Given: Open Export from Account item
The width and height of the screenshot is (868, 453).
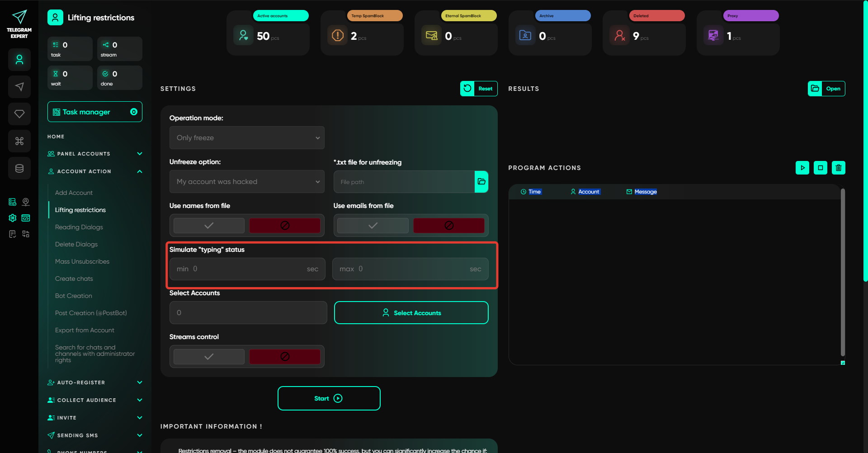Looking at the screenshot, I should pyautogui.click(x=85, y=330).
